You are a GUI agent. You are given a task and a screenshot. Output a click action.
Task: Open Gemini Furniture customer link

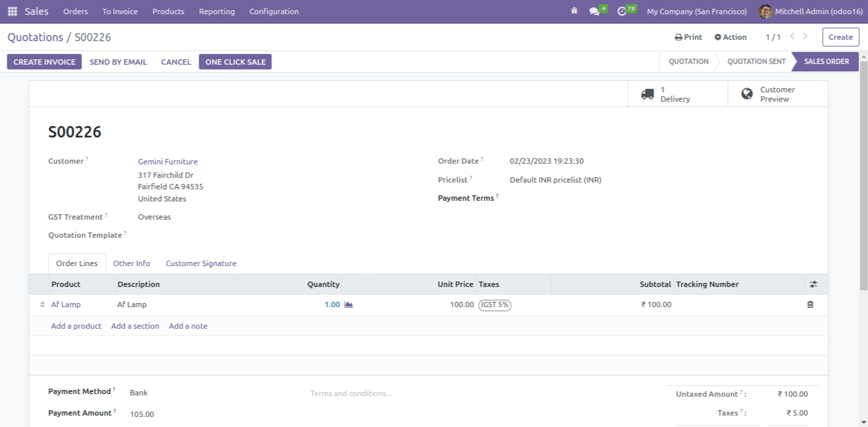pyautogui.click(x=168, y=162)
